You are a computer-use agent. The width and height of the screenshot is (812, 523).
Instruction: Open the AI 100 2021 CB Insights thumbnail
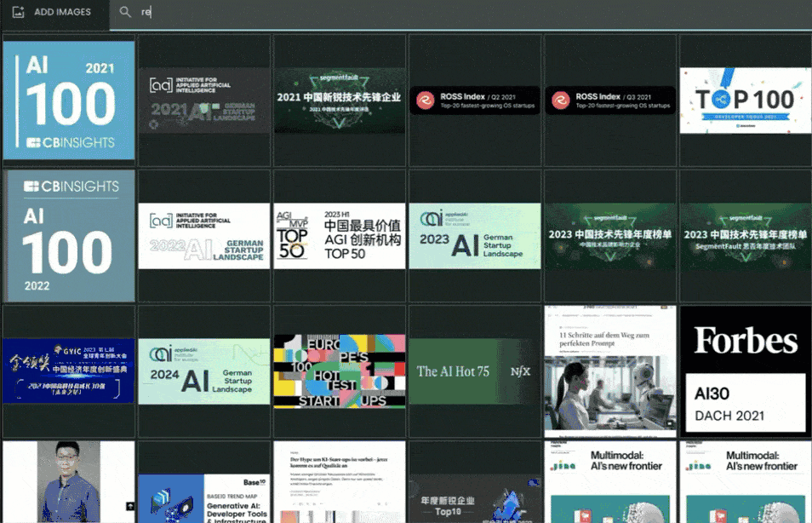(x=69, y=100)
